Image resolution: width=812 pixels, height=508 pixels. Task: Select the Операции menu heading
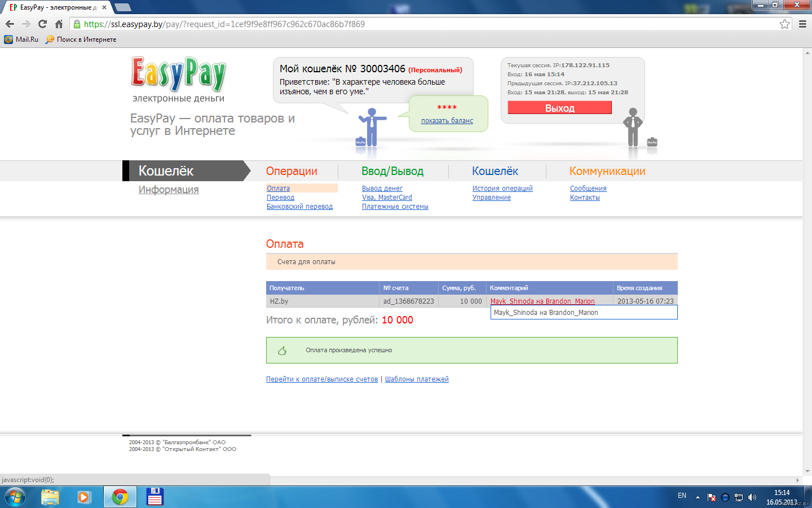(292, 171)
